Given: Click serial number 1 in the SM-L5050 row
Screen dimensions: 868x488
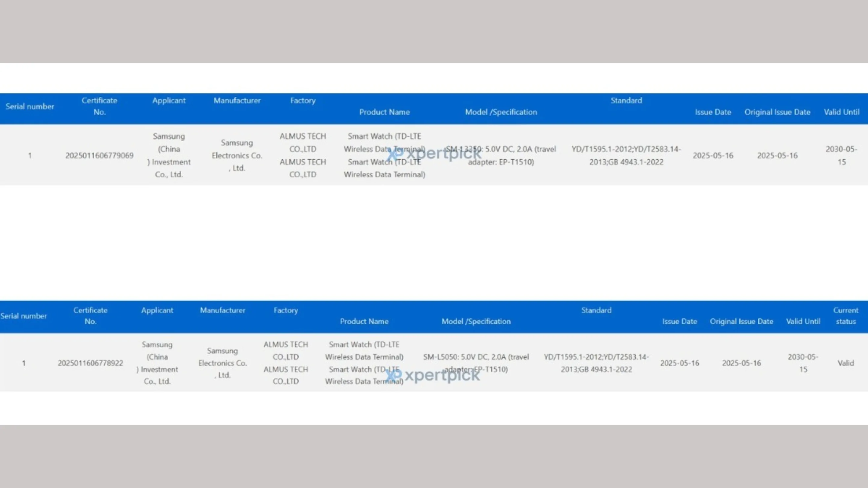Looking at the screenshot, I should click(x=24, y=363).
